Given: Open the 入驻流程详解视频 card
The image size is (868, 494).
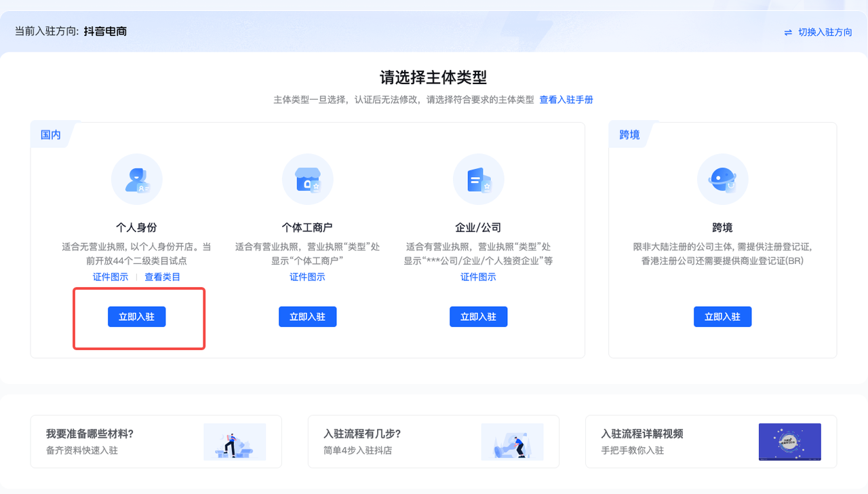Looking at the screenshot, I should click(711, 442).
